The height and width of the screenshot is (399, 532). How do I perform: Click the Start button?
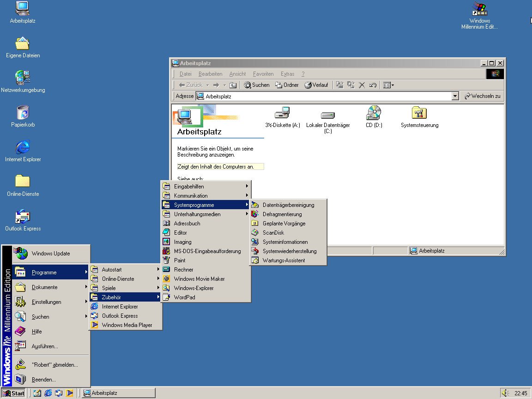(x=13, y=393)
